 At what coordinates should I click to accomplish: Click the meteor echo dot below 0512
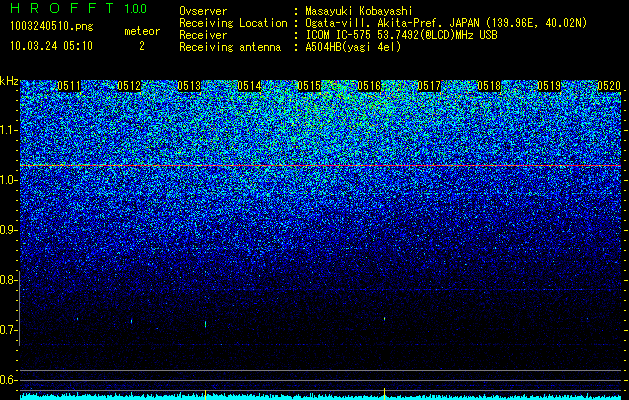pyautogui.click(x=132, y=321)
